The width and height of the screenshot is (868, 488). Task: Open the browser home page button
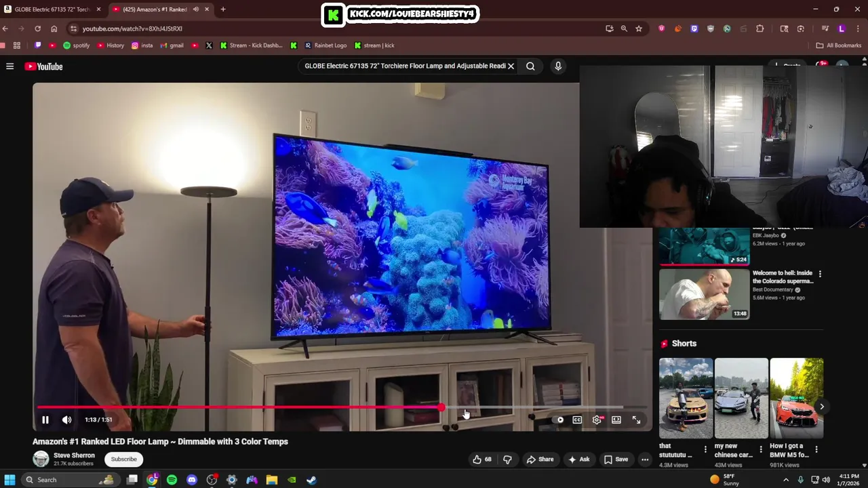(54, 28)
